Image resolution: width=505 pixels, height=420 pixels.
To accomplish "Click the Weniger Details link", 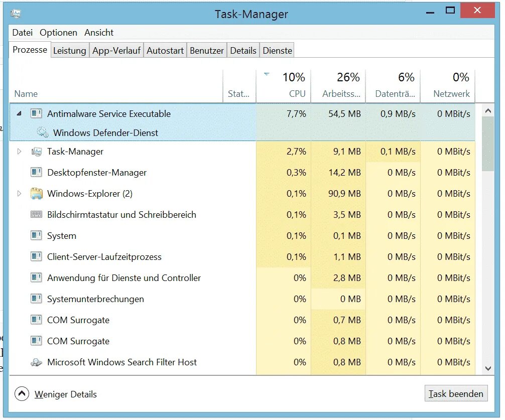I will point(66,394).
